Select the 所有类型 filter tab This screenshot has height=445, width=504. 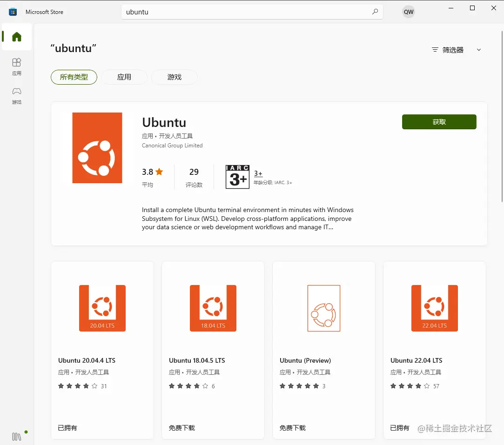coord(74,77)
